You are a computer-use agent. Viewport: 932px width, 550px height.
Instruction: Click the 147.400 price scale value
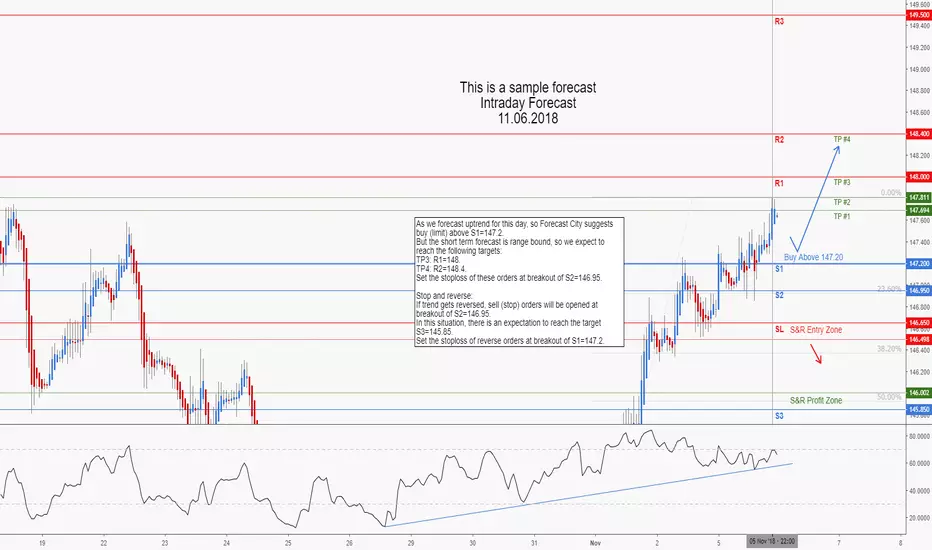tap(920, 243)
